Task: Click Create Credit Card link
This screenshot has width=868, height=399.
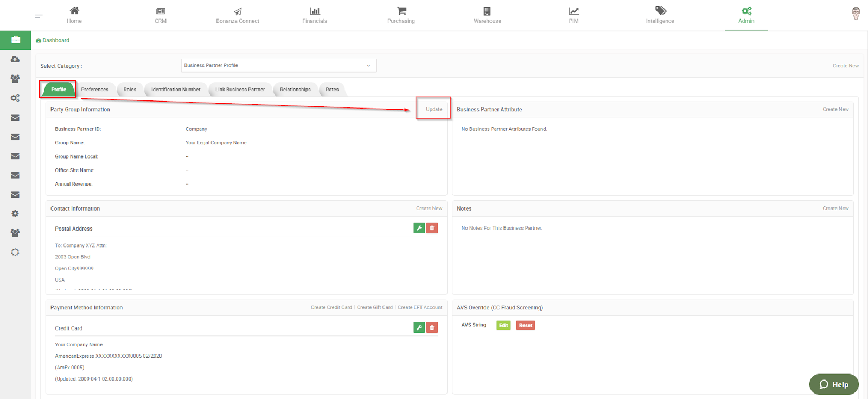Action: coord(331,307)
